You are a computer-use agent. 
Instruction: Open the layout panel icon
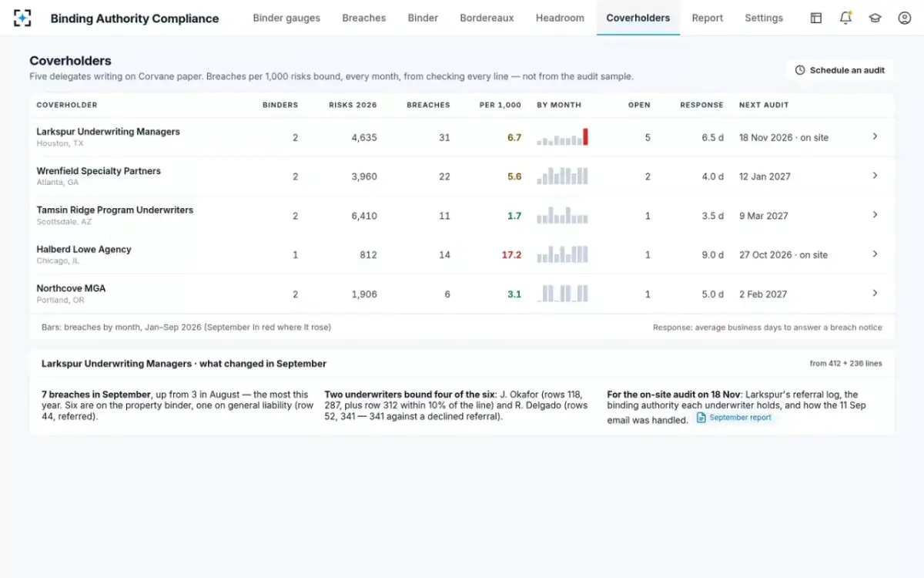click(816, 18)
